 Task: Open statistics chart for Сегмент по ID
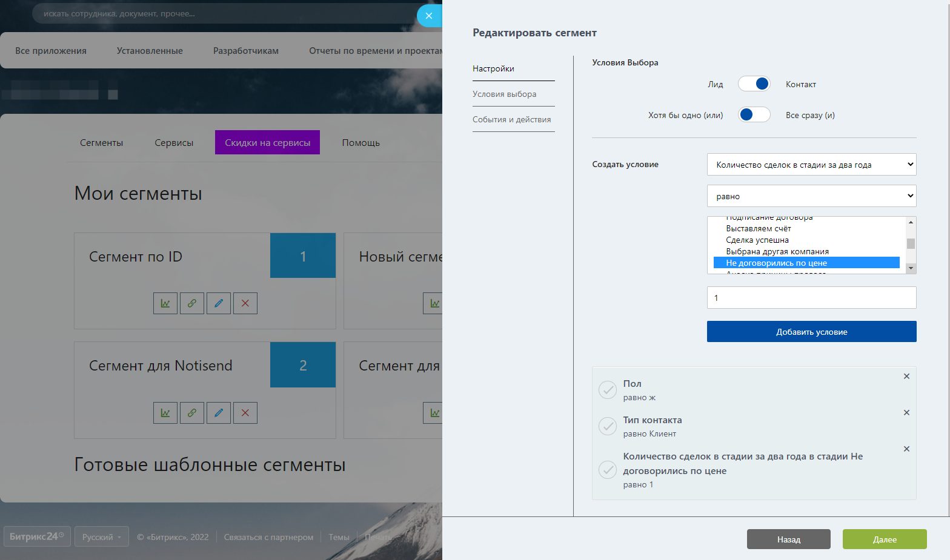(x=165, y=303)
